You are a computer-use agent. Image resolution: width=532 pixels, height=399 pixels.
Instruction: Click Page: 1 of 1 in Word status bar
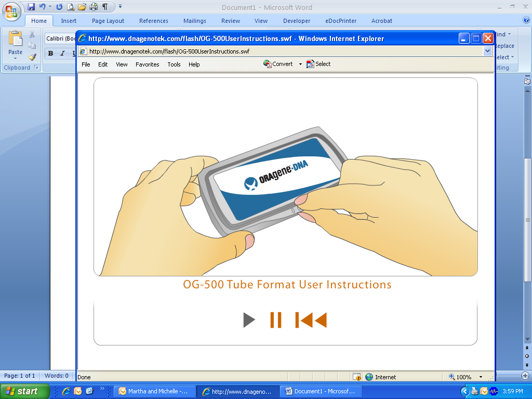[x=19, y=376]
